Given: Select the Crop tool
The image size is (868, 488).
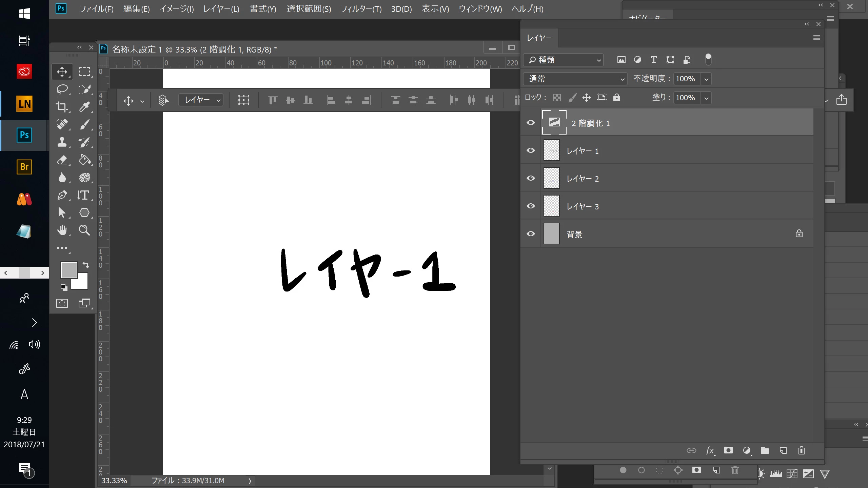Looking at the screenshot, I should pos(62,107).
